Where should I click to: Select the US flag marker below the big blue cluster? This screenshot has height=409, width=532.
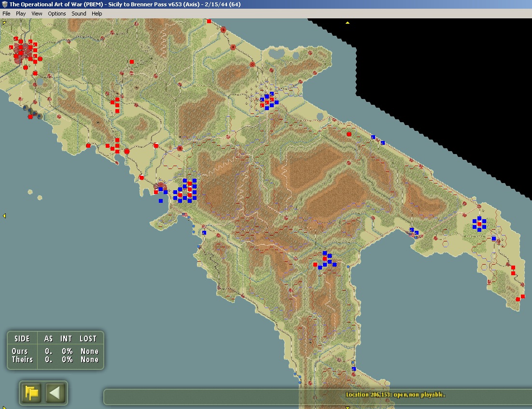click(x=184, y=214)
